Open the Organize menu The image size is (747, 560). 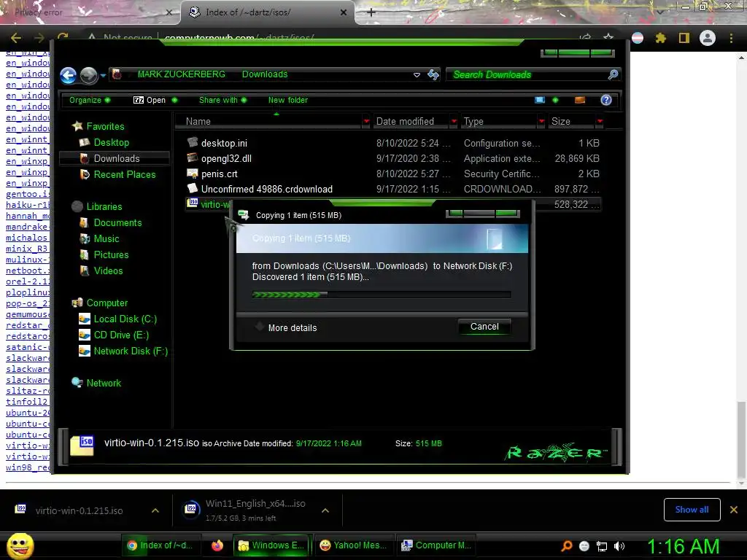coord(90,100)
